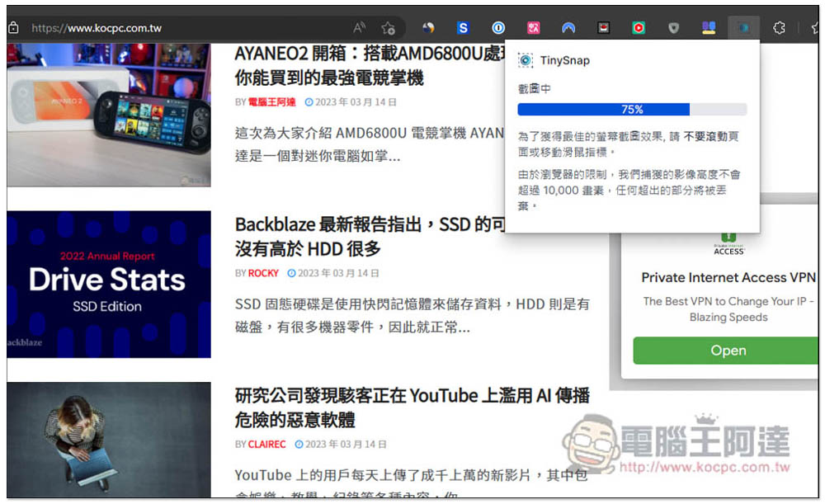Image resolution: width=825 pixels, height=504 pixels.
Task: Open Read Aloud from the address bar
Action: tap(360, 28)
